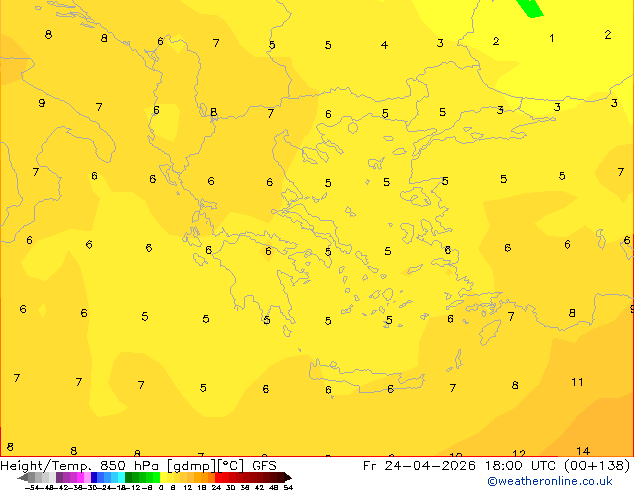Click the left arrow end of color scale

tap(23, 478)
